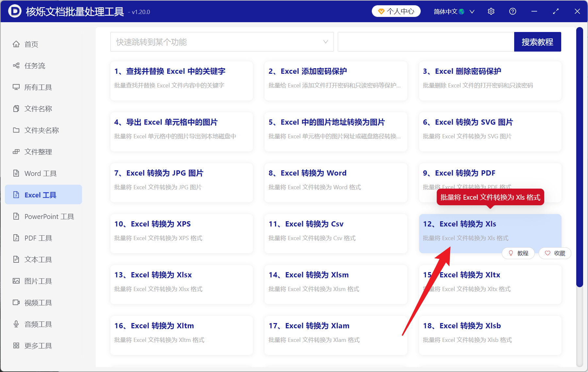Open Excel 转换为 JPG 图片 tool
Viewport: 588px width, 372px height.
pos(182,183)
